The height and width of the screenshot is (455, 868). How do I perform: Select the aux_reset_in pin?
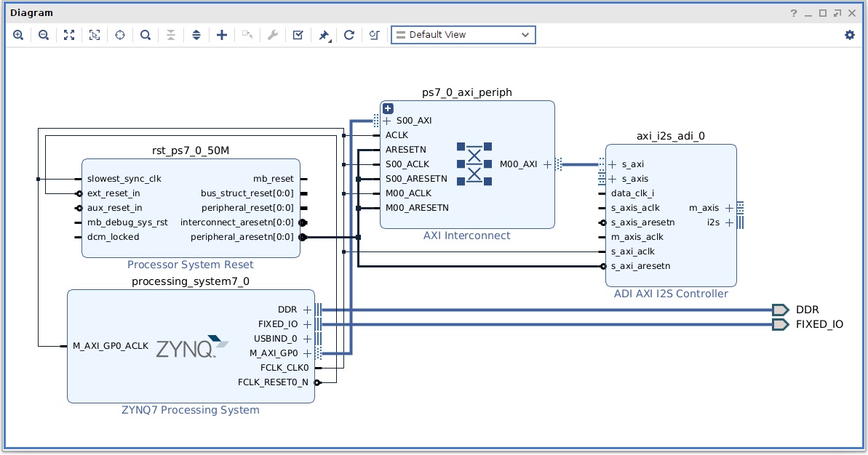[x=114, y=208]
